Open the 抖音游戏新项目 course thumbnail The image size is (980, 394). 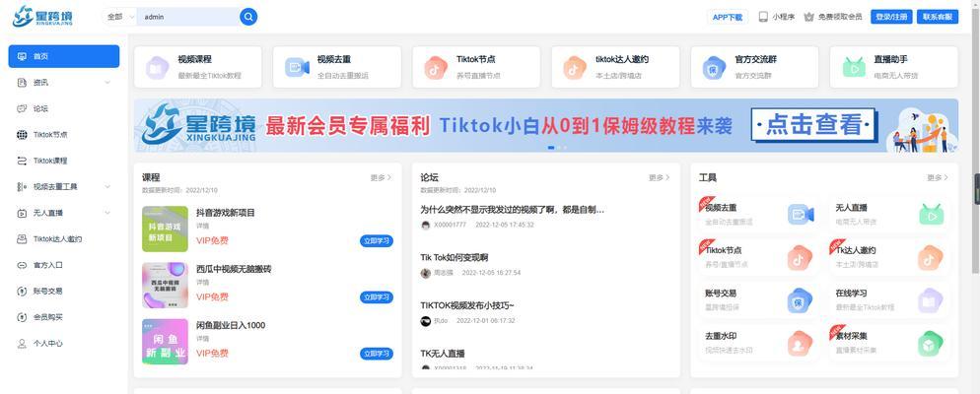[x=165, y=230]
